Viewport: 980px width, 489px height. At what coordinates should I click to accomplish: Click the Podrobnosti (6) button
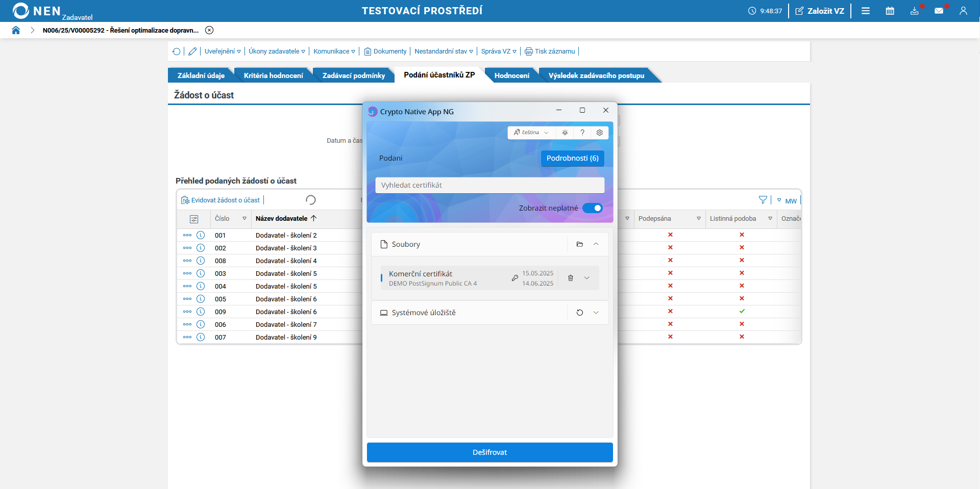pyautogui.click(x=573, y=159)
